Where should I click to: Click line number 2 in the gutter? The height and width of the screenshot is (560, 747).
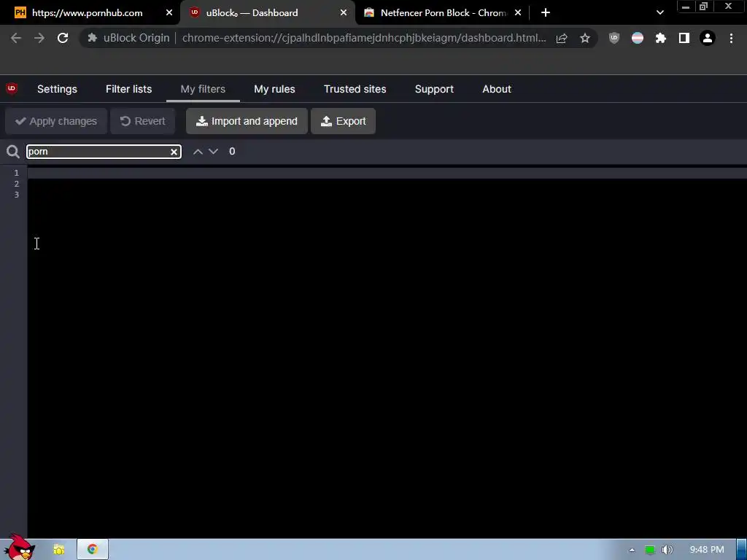tap(17, 184)
